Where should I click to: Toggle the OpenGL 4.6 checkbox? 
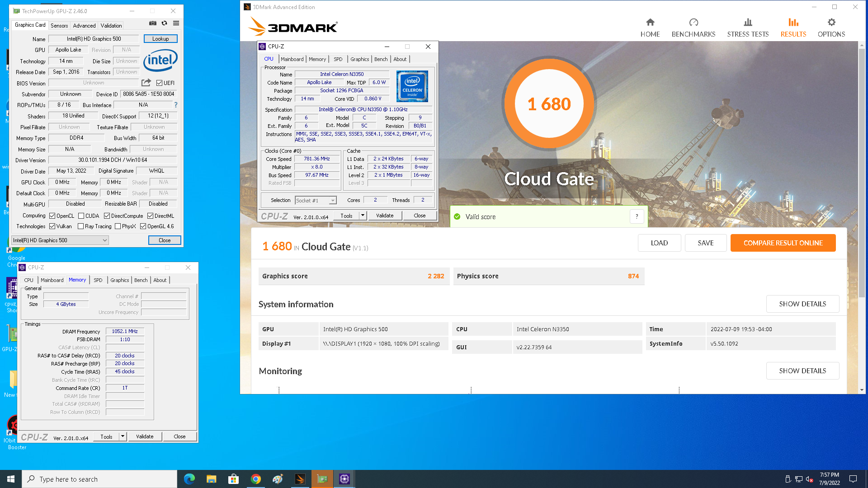(x=143, y=226)
